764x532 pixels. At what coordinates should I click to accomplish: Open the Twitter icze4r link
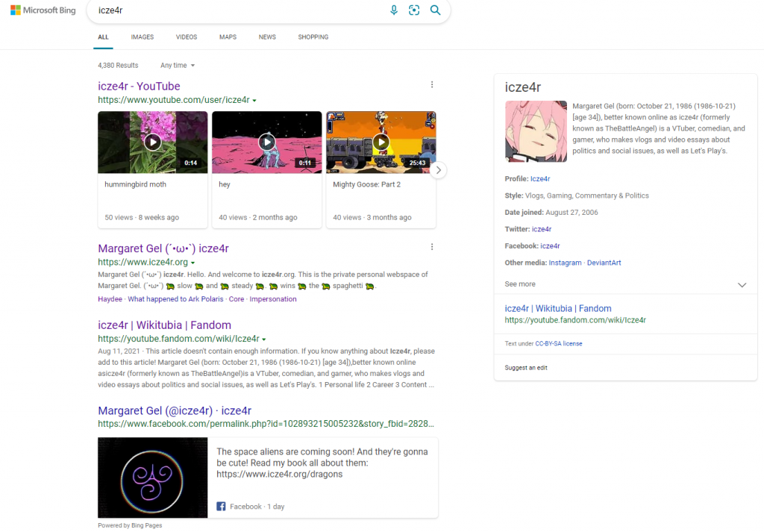point(542,229)
